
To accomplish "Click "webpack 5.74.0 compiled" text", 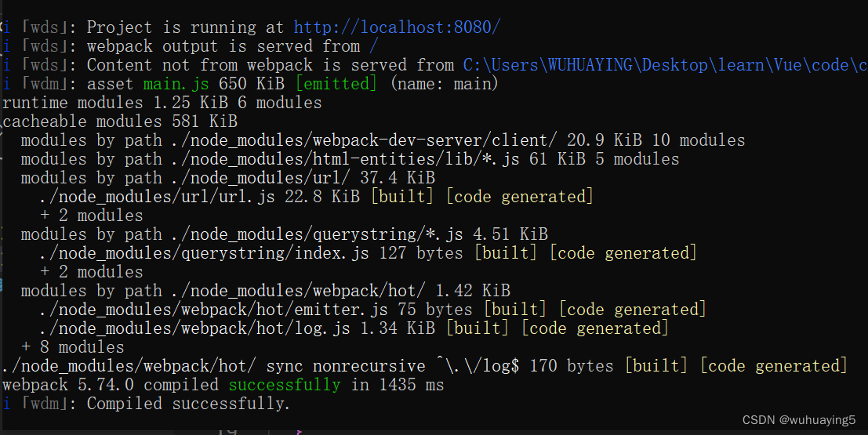I will point(111,385).
